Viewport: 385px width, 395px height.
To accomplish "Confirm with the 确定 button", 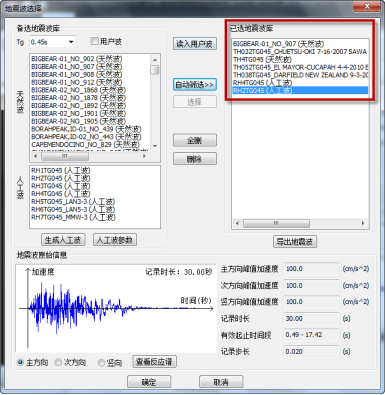I will coord(149,382).
